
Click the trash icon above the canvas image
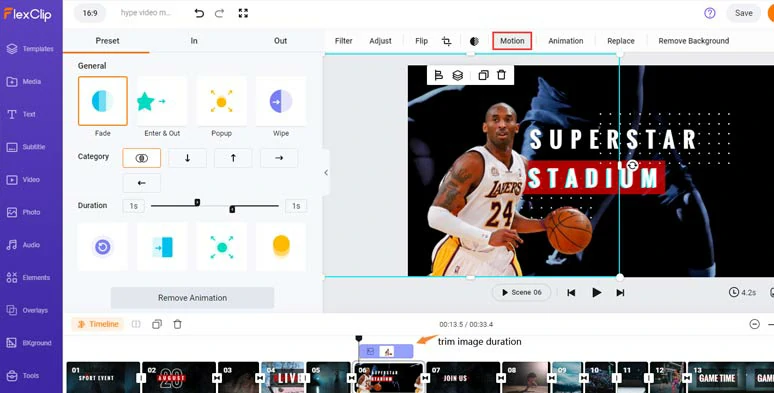click(502, 75)
